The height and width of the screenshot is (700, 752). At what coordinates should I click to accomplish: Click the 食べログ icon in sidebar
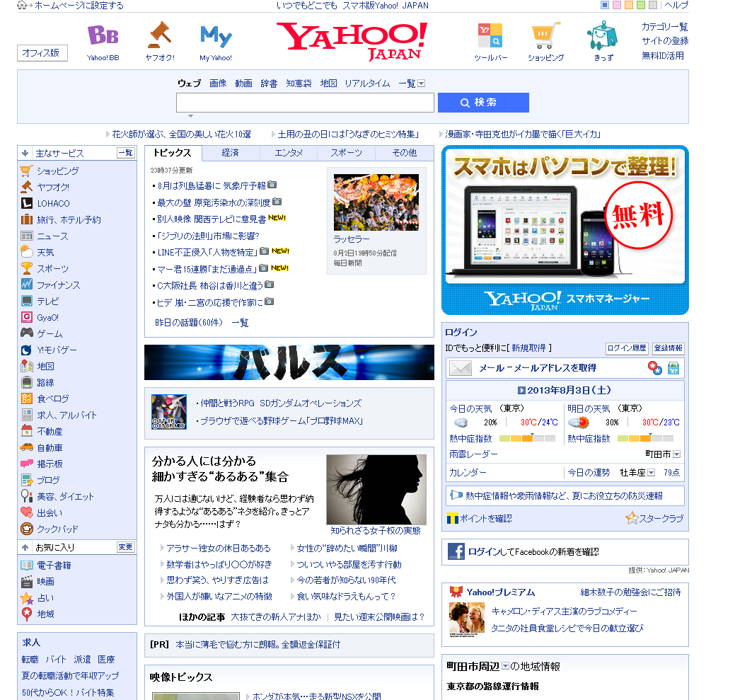click(27, 398)
